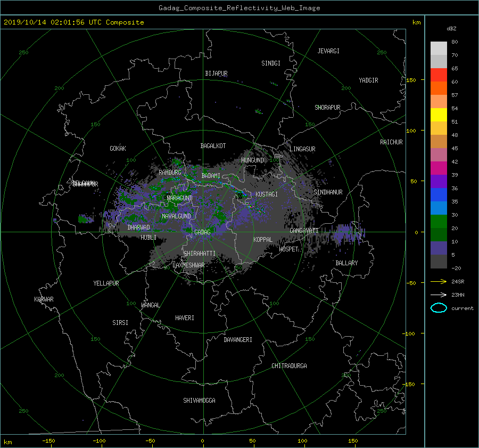Click the purple echo patch east of Gangavati
The height and width of the screenshot is (448, 479).
tap(348, 234)
